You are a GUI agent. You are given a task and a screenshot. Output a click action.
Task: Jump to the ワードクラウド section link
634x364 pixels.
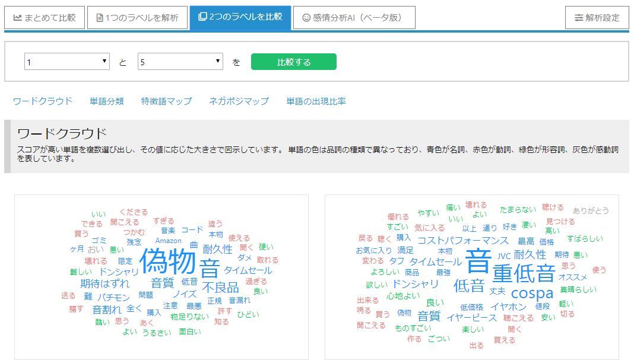click(42, 101)
